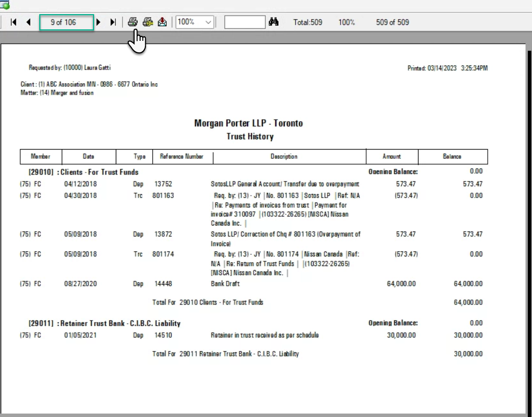Click the date 01/05/2021

[x=80, y=335]
